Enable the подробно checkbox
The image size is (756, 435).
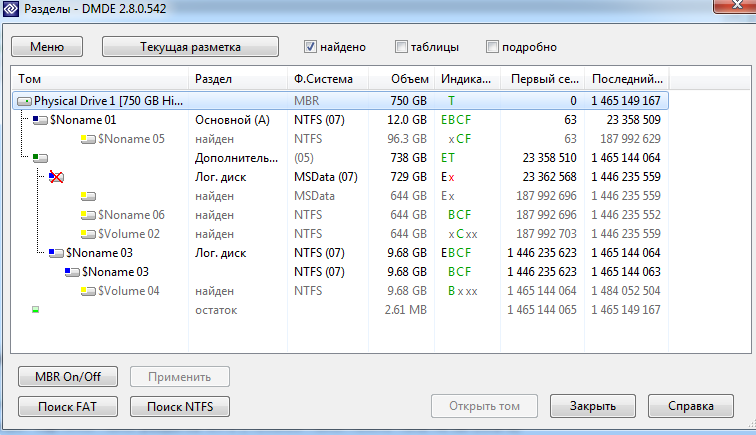click(x=492, y=47)
